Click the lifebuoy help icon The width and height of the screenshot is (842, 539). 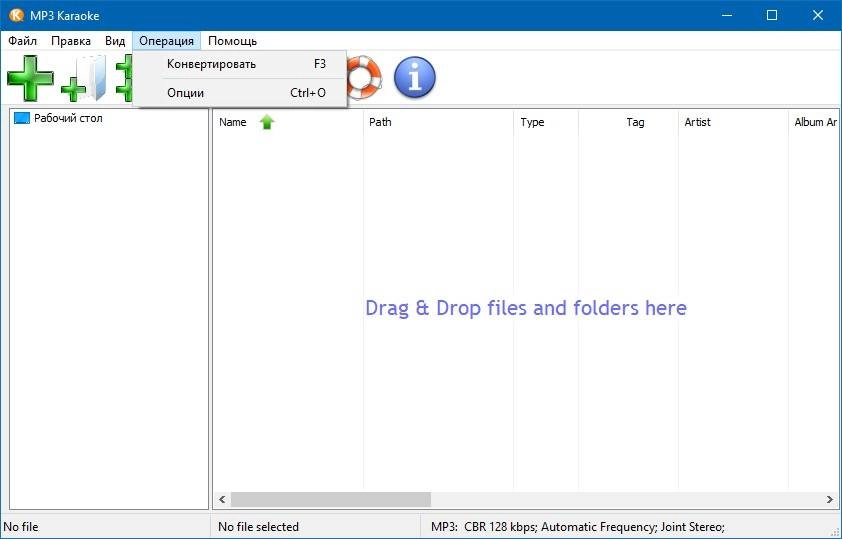click(364, 78)
